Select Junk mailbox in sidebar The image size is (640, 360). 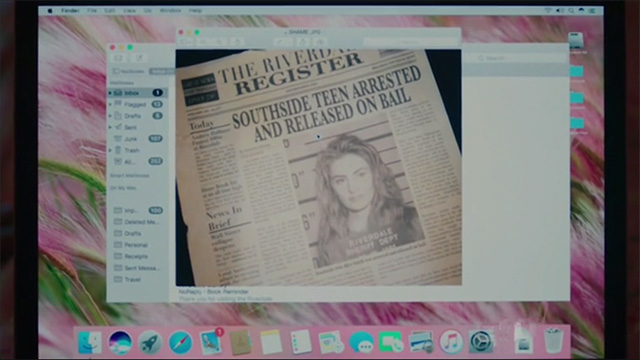138,139
